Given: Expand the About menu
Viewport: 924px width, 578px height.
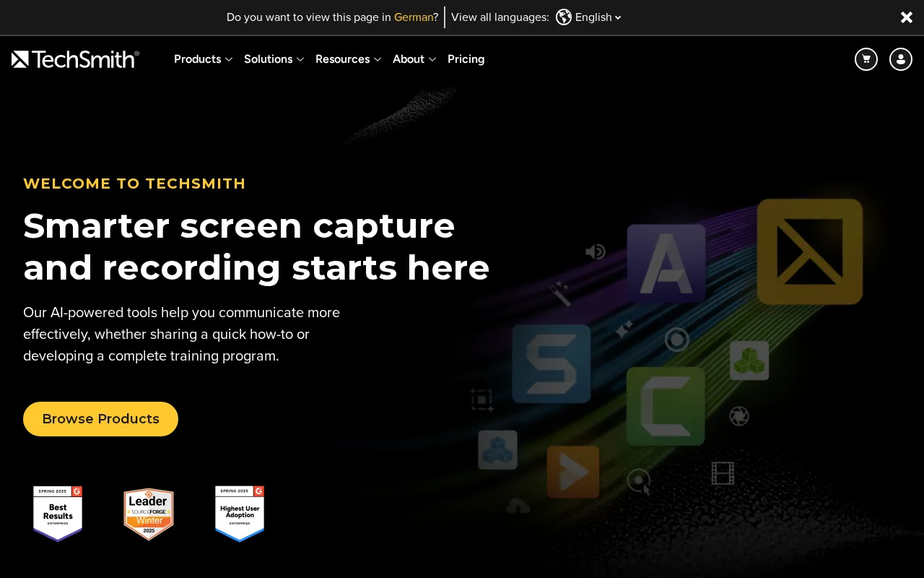Looking at the screenshot, I should [x=414, y=59].
